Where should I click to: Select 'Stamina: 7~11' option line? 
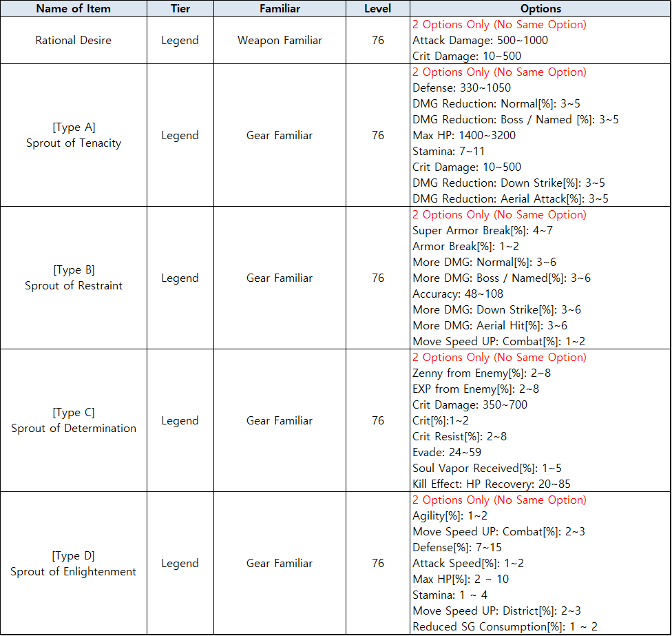click(448, 152)
